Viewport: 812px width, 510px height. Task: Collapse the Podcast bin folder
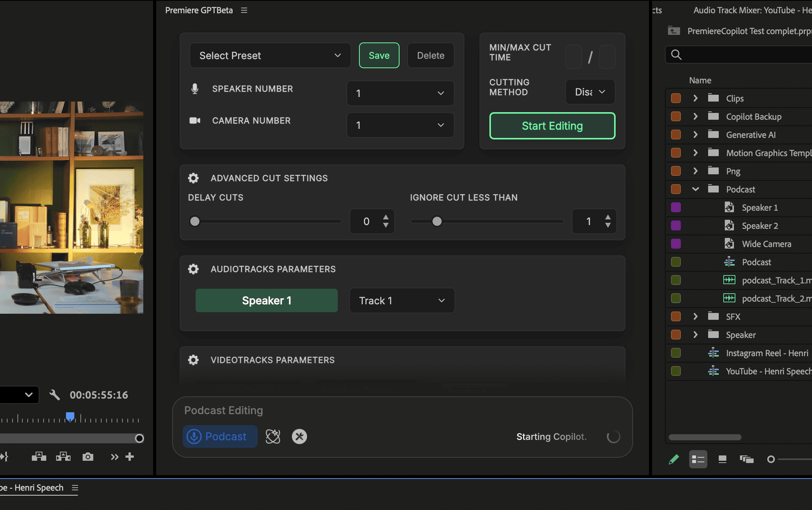695,189
